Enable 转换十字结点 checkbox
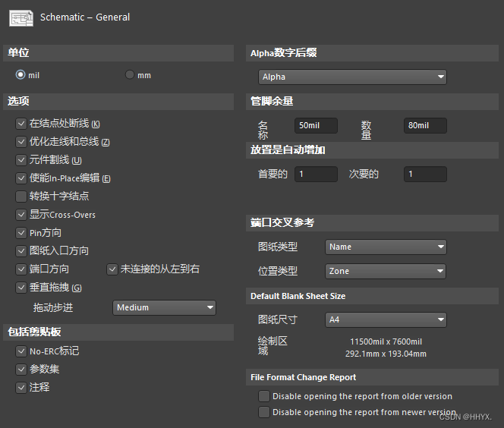Viewport: 504px width, 428px height. [21, 197]
